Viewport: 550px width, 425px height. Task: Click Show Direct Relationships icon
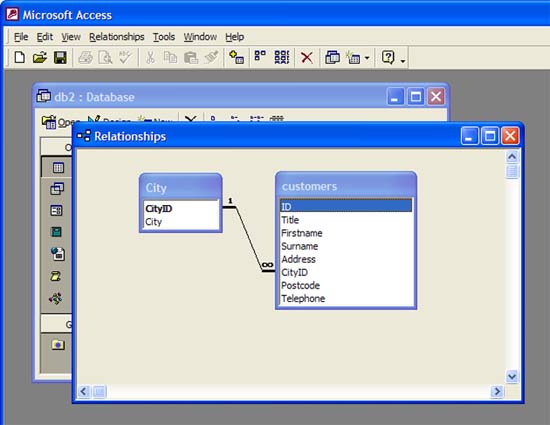coord(260,56)
